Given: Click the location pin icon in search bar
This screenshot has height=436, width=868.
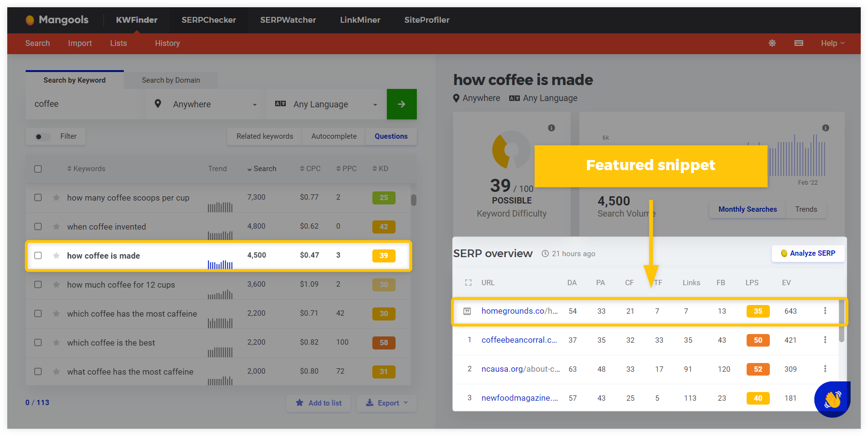Looking at the screenshot, I should pyautogui.click(x=158, y=103).
